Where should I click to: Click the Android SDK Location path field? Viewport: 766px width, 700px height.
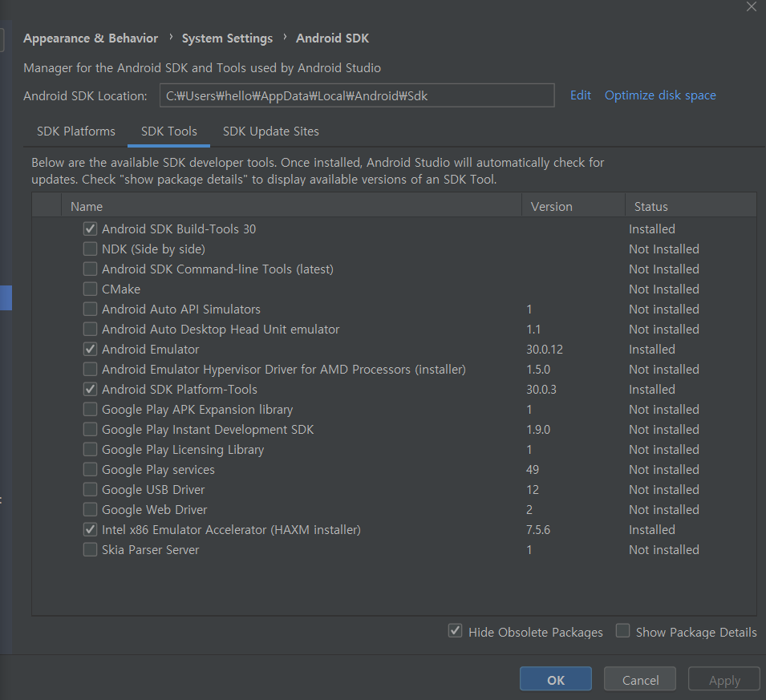[x=357, y=95]
